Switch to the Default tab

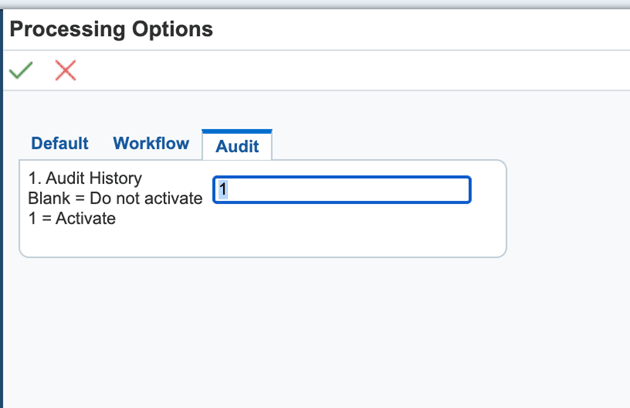coord(60,144)
